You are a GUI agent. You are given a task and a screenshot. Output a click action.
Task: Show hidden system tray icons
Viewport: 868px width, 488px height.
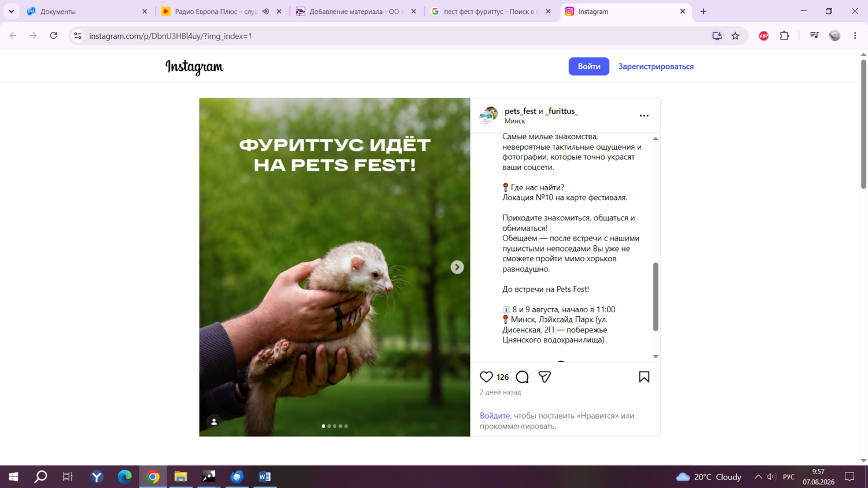758,477
